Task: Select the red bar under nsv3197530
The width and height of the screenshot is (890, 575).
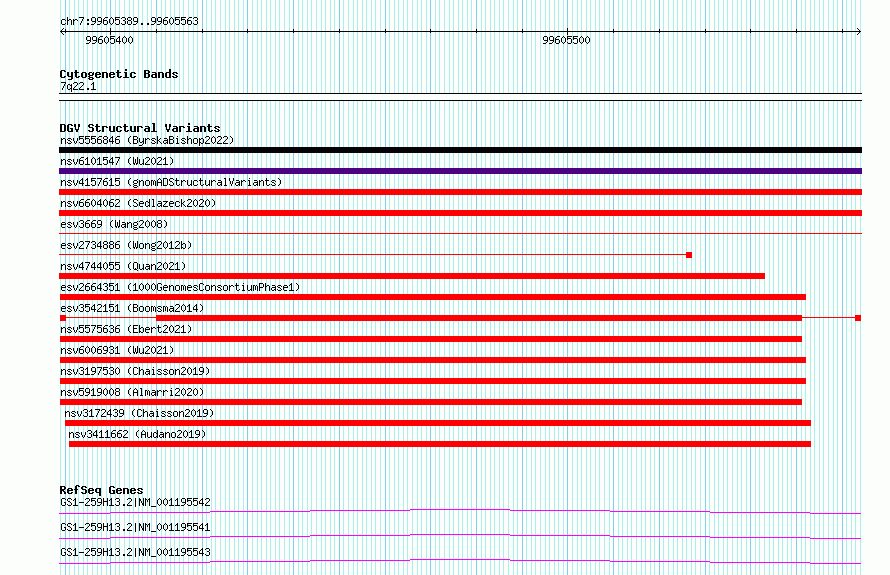Action: (x=433, y=381)
